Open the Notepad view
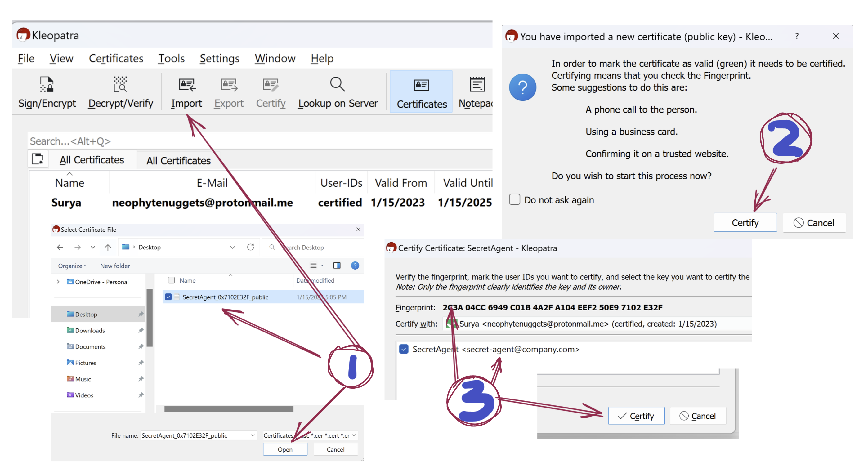 (476, 92)
